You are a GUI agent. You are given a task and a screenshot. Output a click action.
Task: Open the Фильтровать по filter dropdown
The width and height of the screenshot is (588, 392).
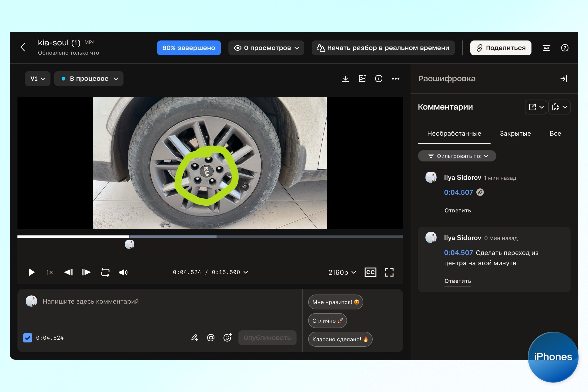pos(457,156)
